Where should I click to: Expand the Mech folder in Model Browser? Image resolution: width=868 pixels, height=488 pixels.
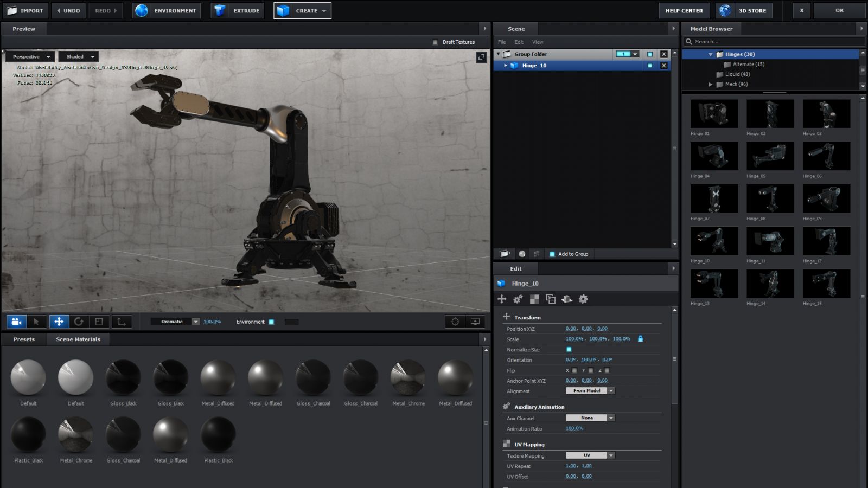tap(710, 84)
